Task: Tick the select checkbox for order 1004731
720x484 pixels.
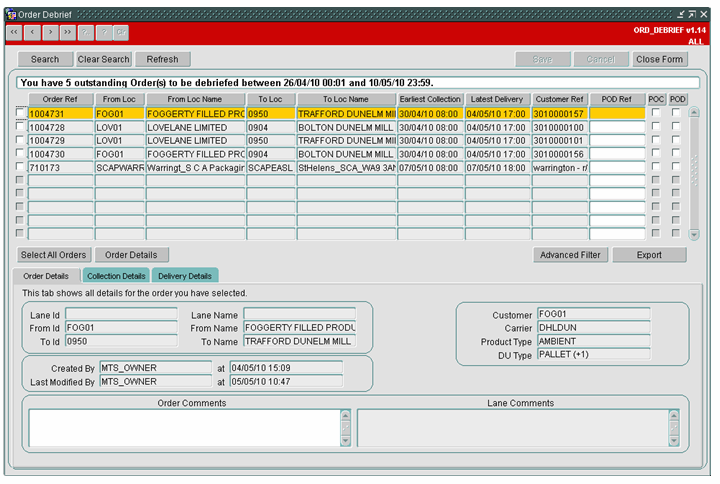Action: coord(20,113)
